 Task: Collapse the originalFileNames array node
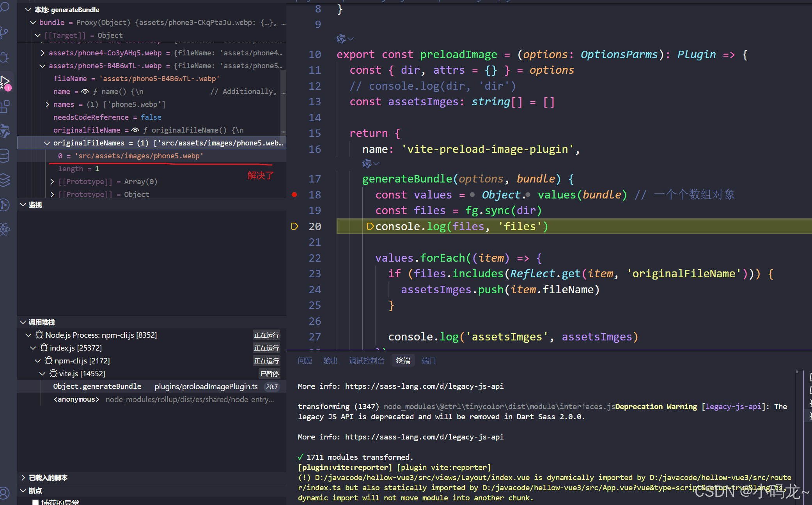[47, 143]
